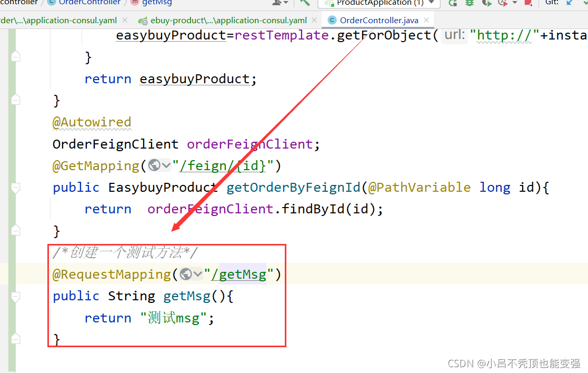Click the globe URL icon in @RequestMapping annotation

(186, 273)
